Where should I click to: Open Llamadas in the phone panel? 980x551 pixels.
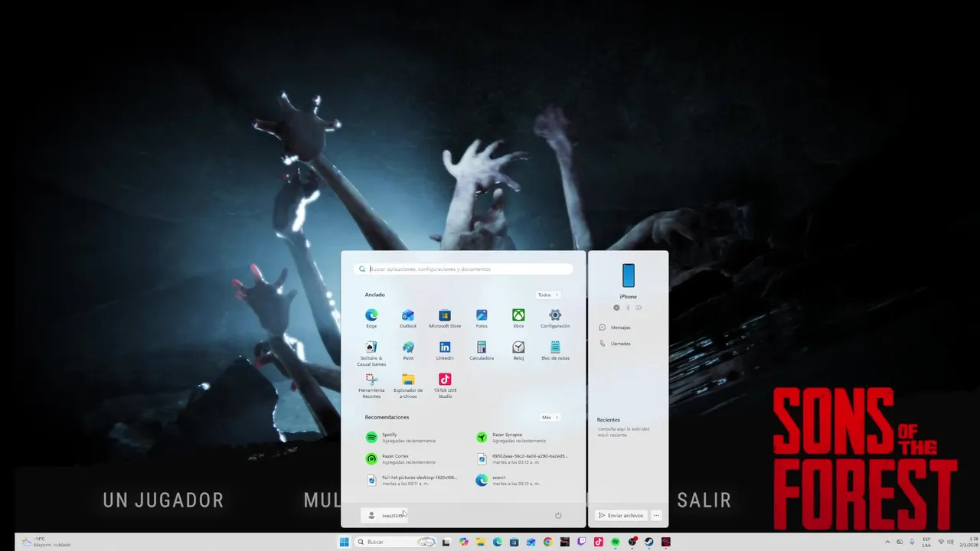(616, 344)
